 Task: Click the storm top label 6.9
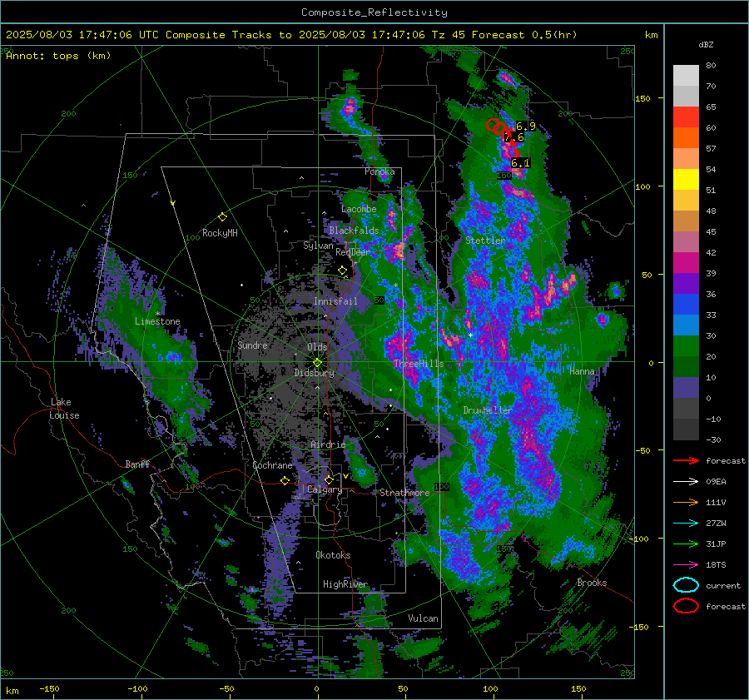tap(525, 127)
